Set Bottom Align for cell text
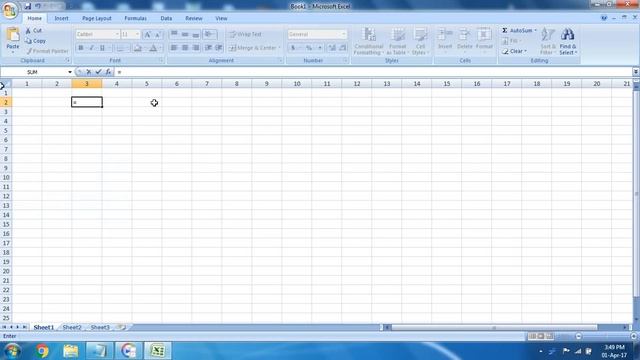Image resolution: width=640 pixels, height=360 pixels. pos(196,34)
